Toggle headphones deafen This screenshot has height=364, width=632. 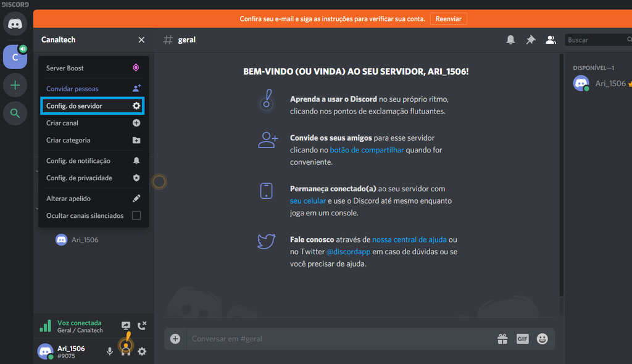click(x=126, y=352)
